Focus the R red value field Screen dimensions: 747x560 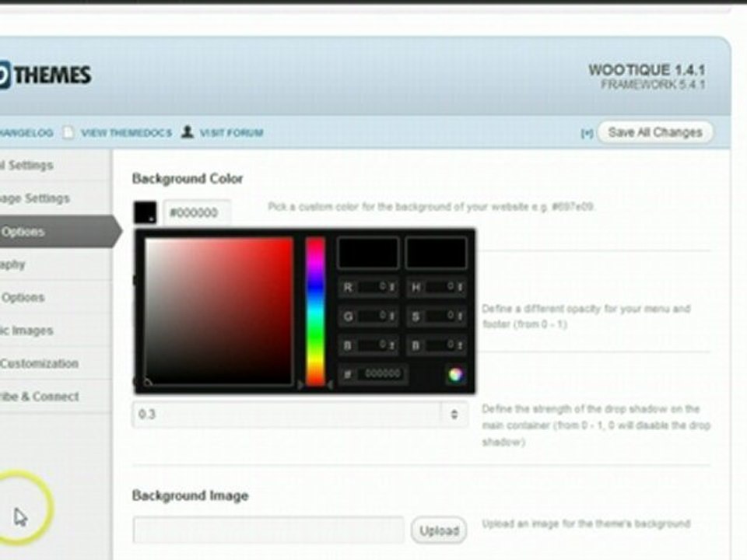click(368, 287)
